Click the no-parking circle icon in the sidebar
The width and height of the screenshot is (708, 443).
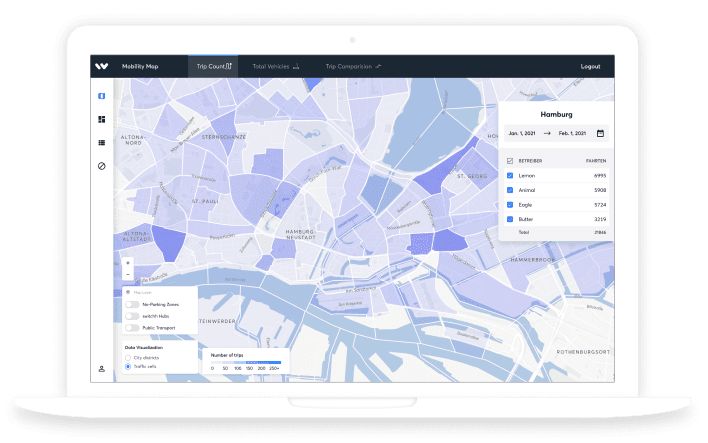pyautogui.click(x=102, y=166)
